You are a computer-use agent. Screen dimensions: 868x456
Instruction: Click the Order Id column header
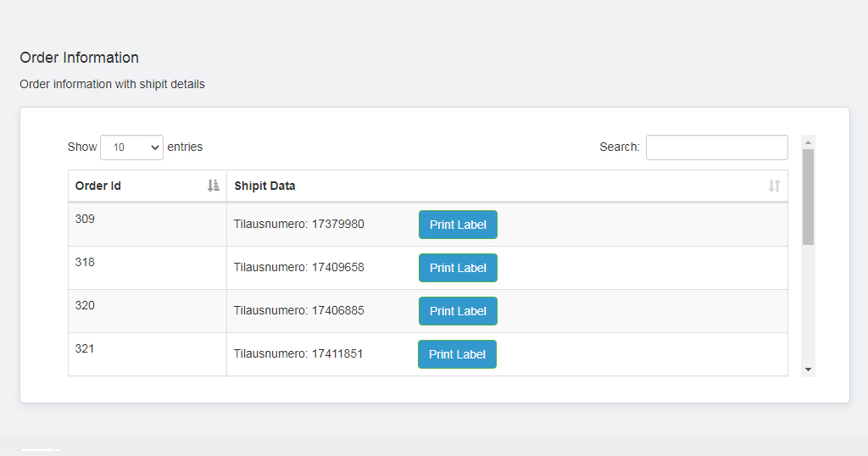[147, 186]
